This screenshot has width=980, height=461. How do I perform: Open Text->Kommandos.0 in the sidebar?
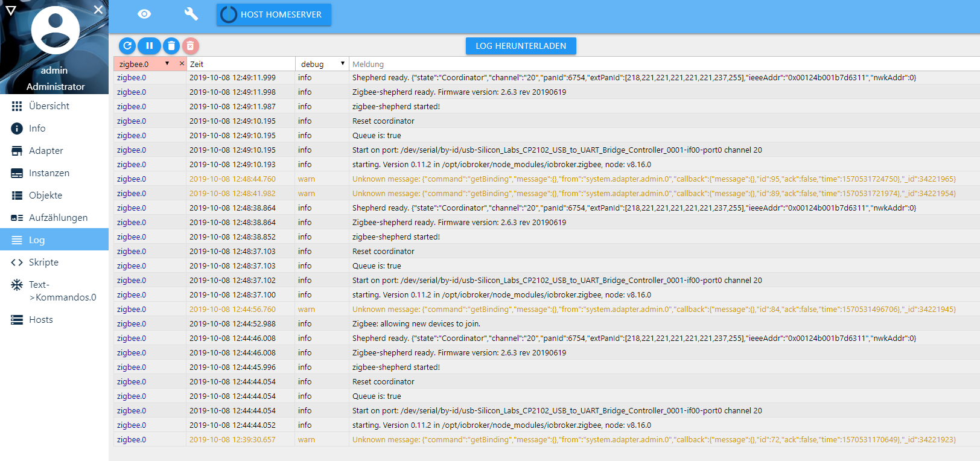click(54, 291)
